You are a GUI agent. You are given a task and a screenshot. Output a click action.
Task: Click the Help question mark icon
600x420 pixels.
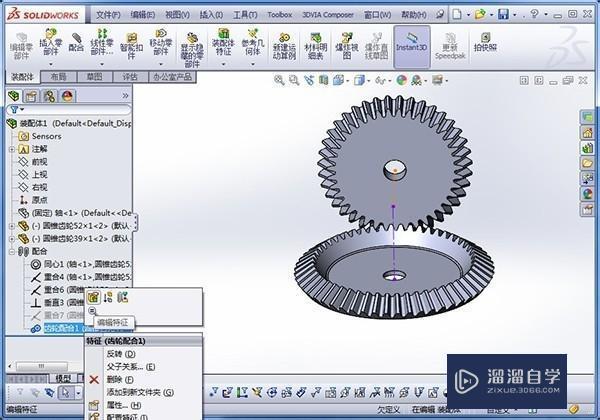tap(535, 14)
